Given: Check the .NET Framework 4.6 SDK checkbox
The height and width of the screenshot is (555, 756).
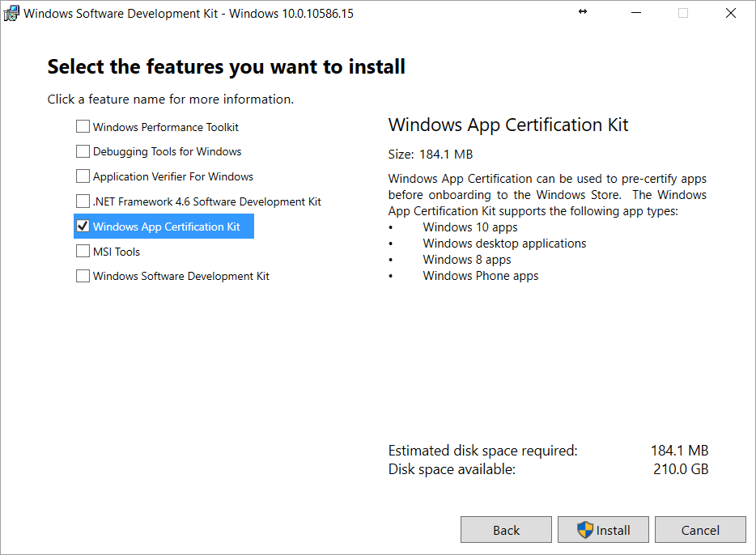Looking at the screenshot, I should [x=83, y=201].
